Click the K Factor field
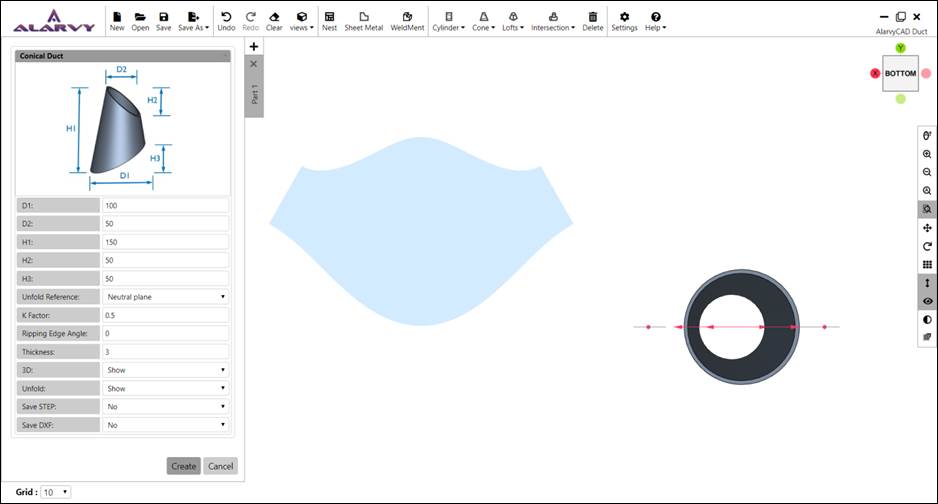The image size is (938, 504). pos(165,315)
